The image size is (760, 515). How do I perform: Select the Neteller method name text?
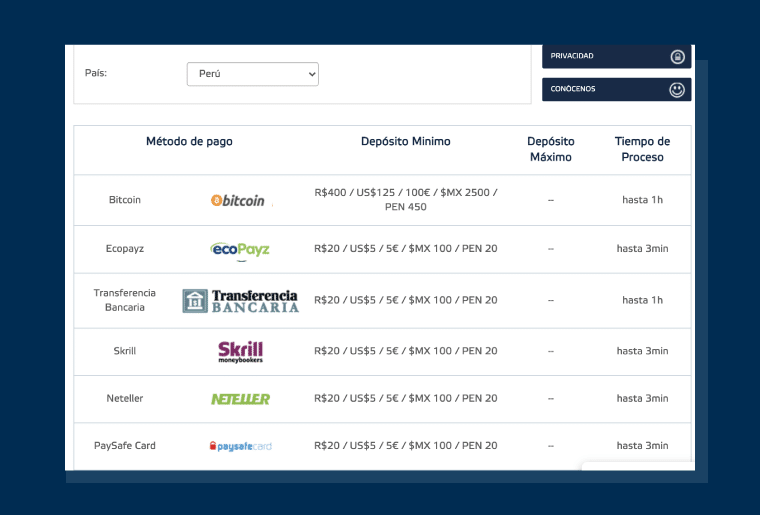[x=125, y=398]
